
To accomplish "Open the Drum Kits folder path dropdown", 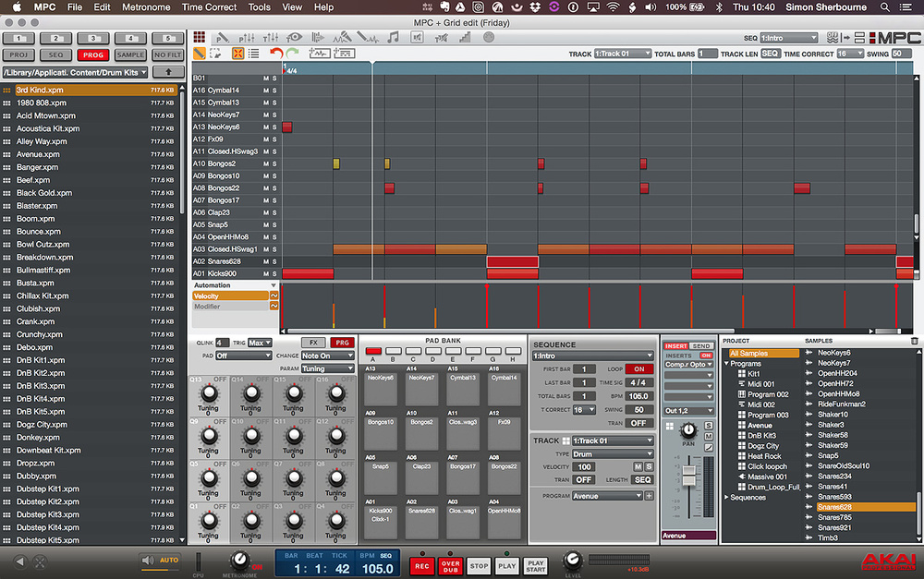I will pos(75,72).
